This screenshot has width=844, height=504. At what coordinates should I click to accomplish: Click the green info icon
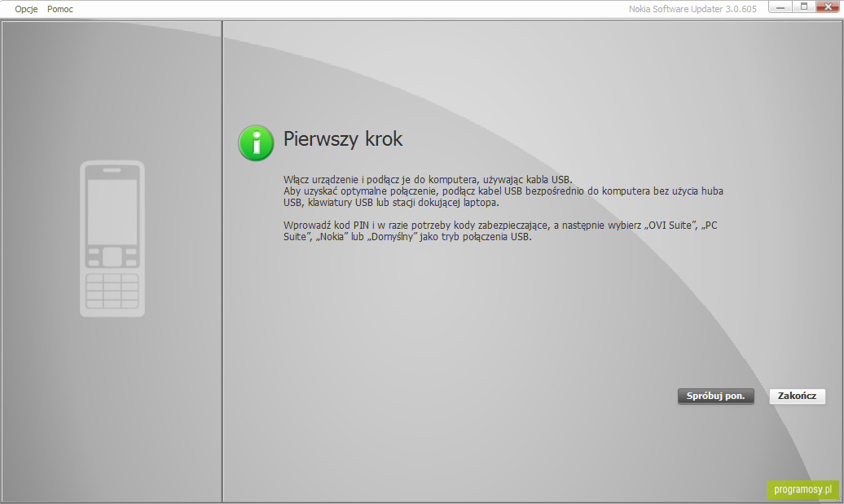(256, 142)
